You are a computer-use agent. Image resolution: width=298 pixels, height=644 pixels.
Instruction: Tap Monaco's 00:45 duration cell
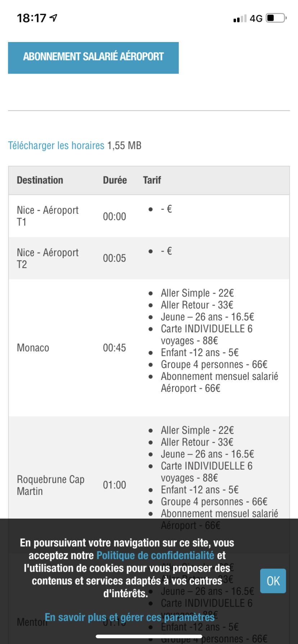pos(114,348)
